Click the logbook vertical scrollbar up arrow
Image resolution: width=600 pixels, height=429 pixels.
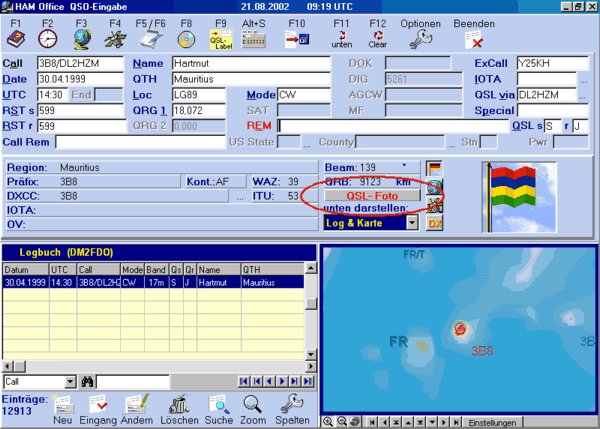tap(311, 268)
